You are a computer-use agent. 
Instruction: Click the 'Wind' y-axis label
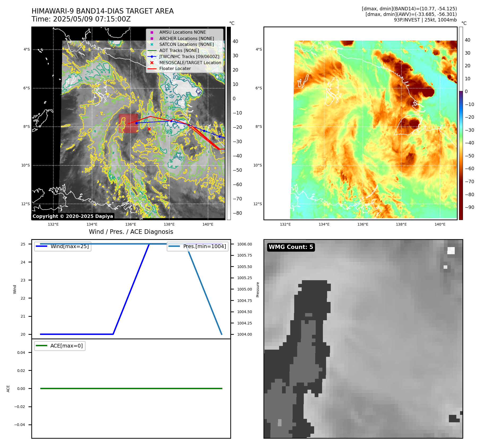click(x=15, y=289)
